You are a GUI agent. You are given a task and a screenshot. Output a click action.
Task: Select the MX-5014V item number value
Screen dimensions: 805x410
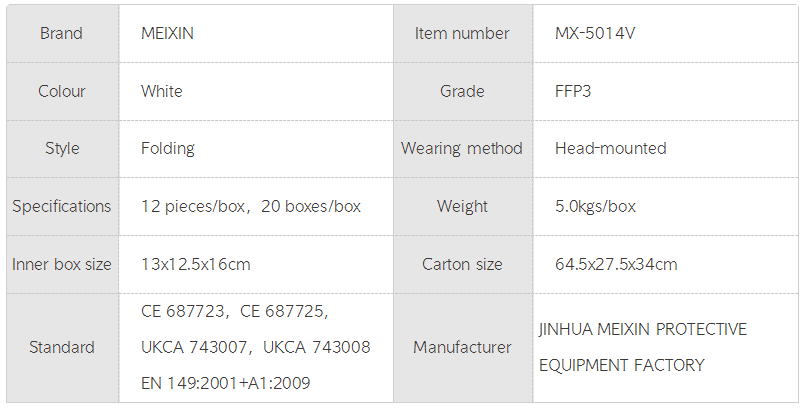click(595, 33)
